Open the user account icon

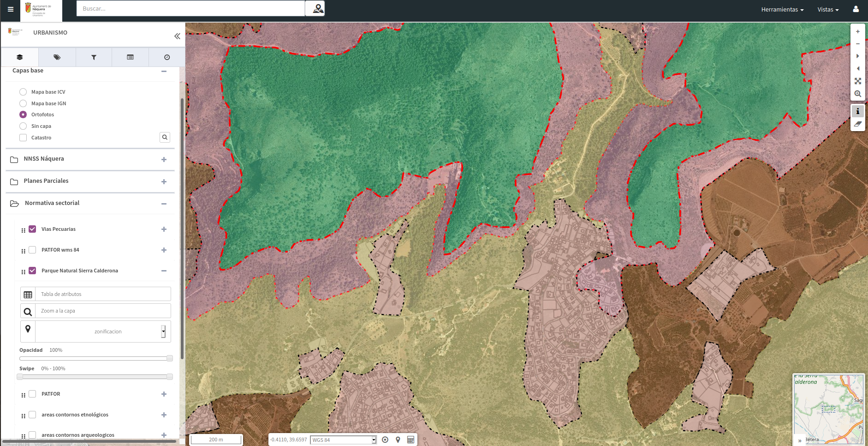[x=856, y=9]
